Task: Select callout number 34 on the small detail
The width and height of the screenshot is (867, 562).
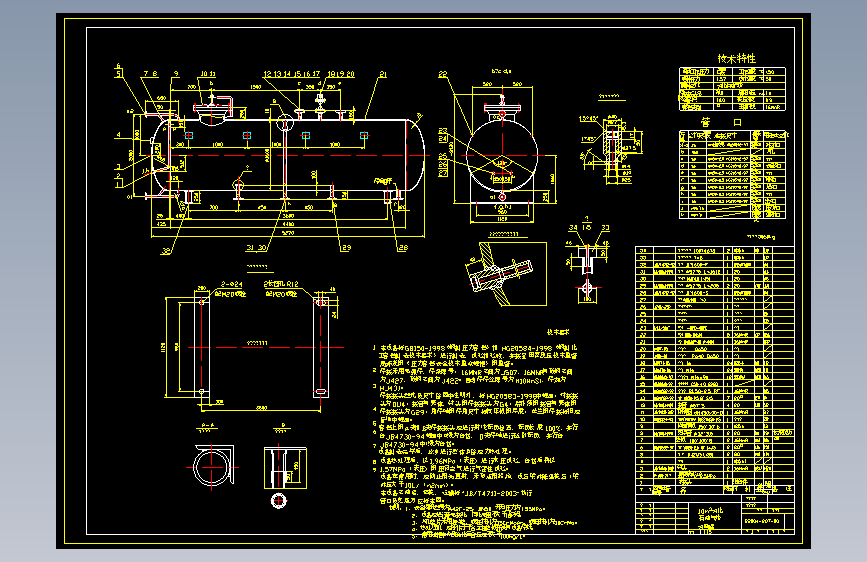Action: pos(573,228)
